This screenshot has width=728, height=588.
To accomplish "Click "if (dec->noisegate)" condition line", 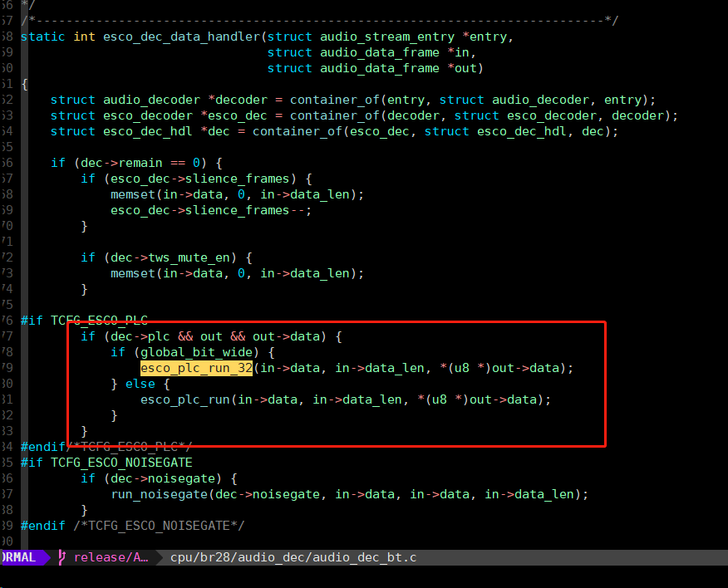I will 160,478.
